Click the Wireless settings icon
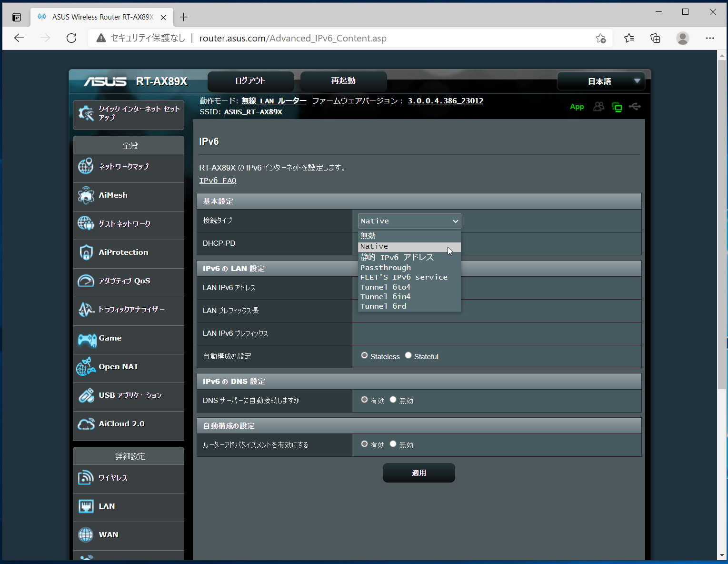This screenshot has width=728, height=564. 86,478
